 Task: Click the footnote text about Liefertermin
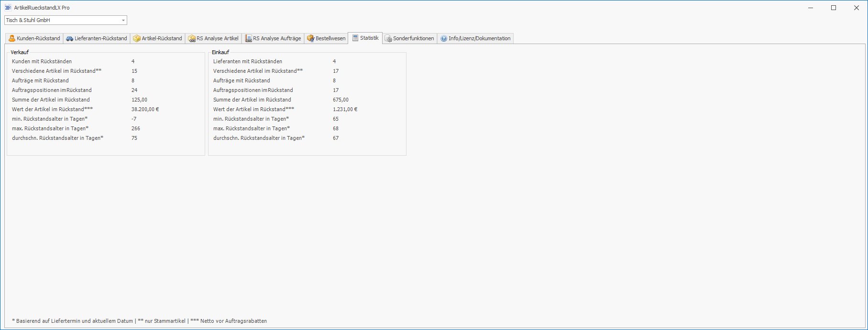coord(139,321)
